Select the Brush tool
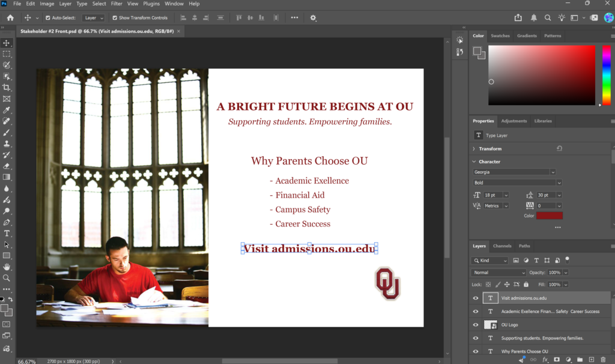The height and width of the screenshot is (364, 615). tap(7, 133)
